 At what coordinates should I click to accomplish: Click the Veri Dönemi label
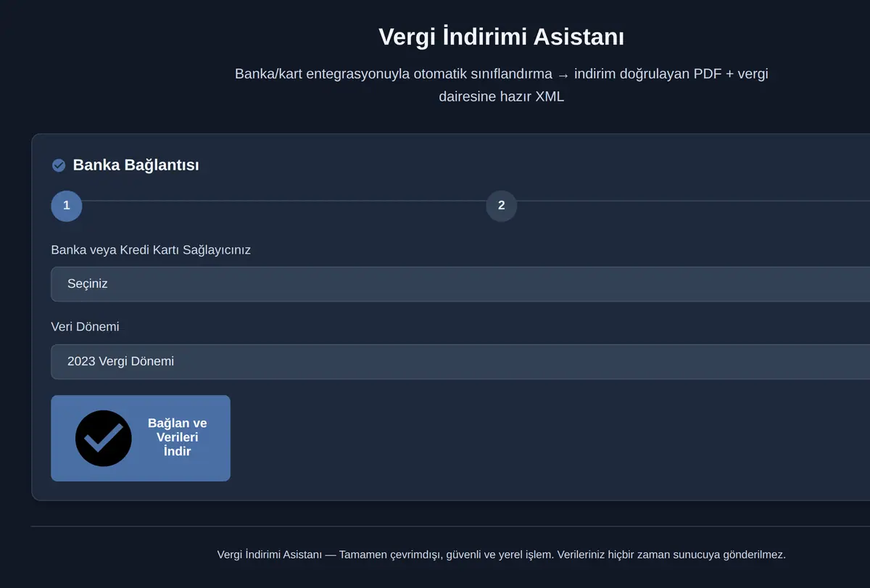click(x=85, y=326)
